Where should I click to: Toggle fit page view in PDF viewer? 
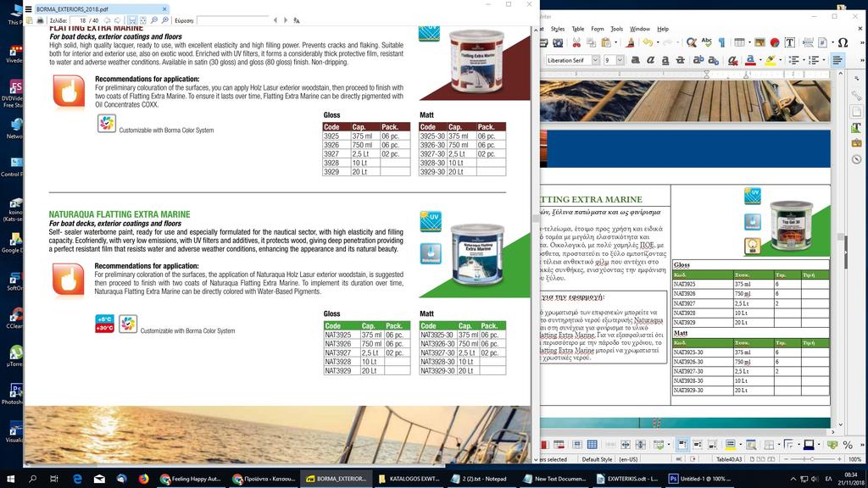pos(142,20)
